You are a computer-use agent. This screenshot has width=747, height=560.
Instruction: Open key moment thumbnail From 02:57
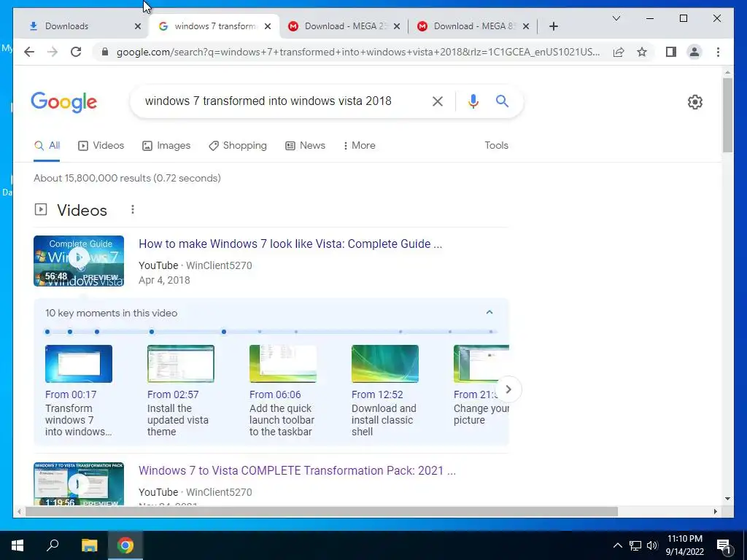[181, 364]
